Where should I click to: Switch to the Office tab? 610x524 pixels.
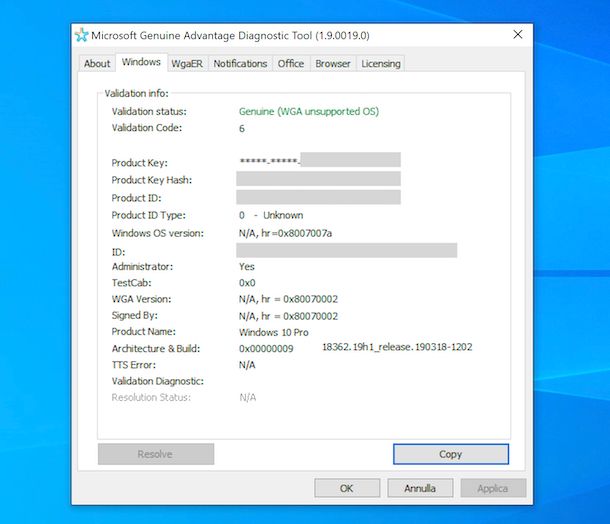[291, 63]
